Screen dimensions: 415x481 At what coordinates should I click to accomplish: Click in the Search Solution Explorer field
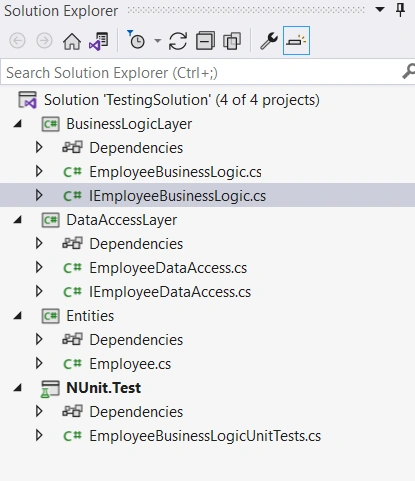200,72
